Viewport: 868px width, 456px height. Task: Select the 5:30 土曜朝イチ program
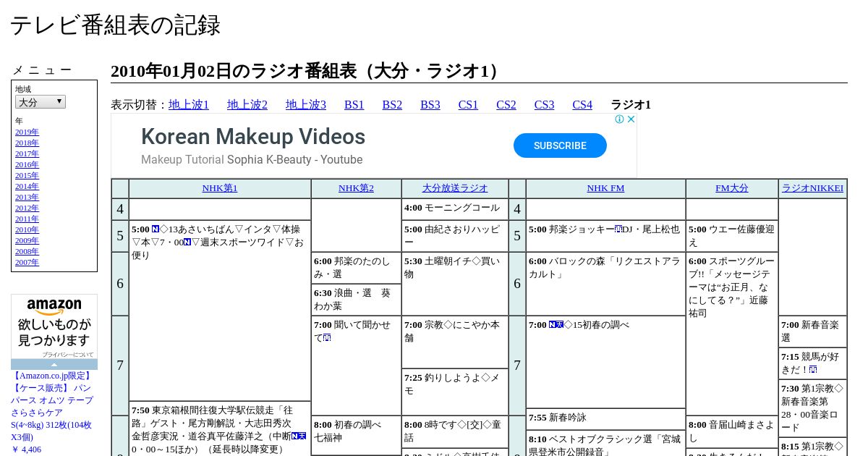(455, 284)
